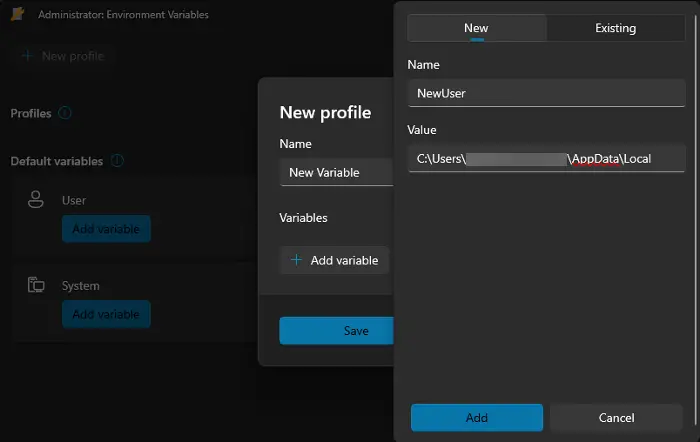Click the Environment Variables app icon in title bar
700x442 pixels.
(18, 14)
